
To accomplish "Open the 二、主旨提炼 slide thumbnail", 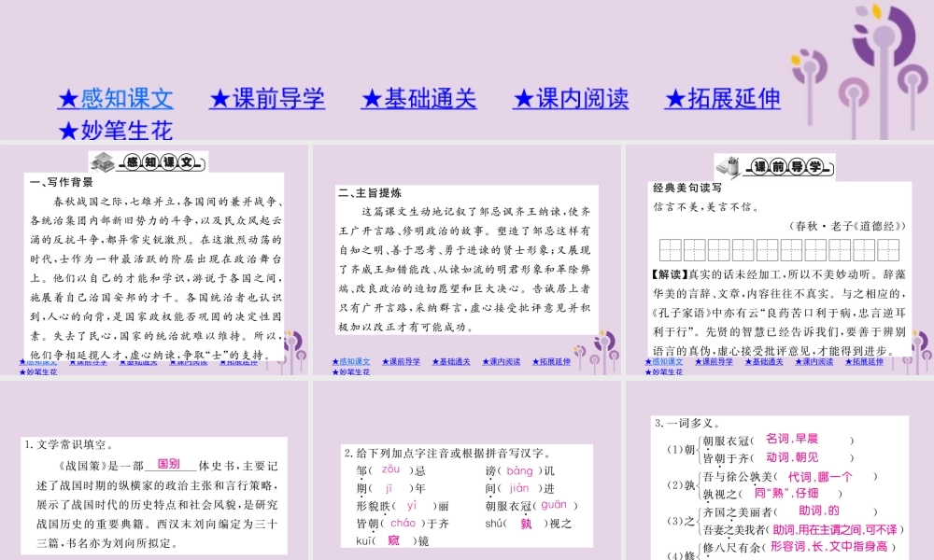I will tap(467, 260).
